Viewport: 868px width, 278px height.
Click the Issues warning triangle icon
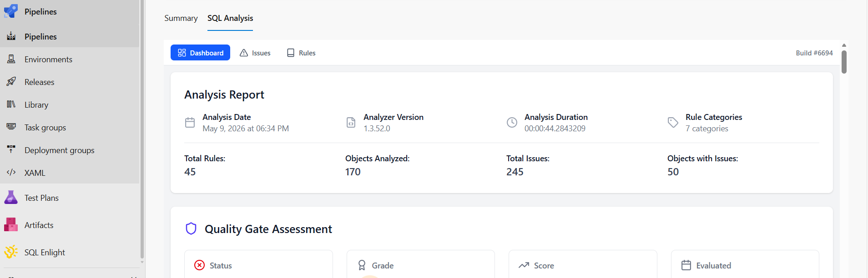(x=244, y=53)
